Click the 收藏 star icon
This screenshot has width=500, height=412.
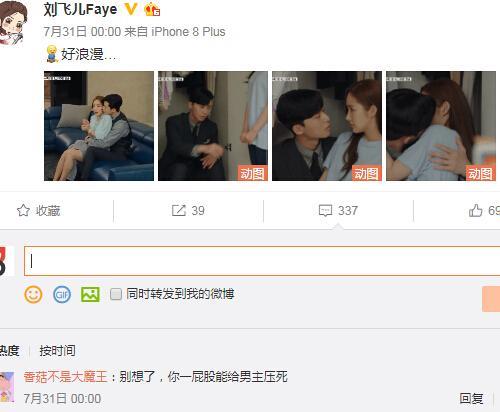point(23,210)
